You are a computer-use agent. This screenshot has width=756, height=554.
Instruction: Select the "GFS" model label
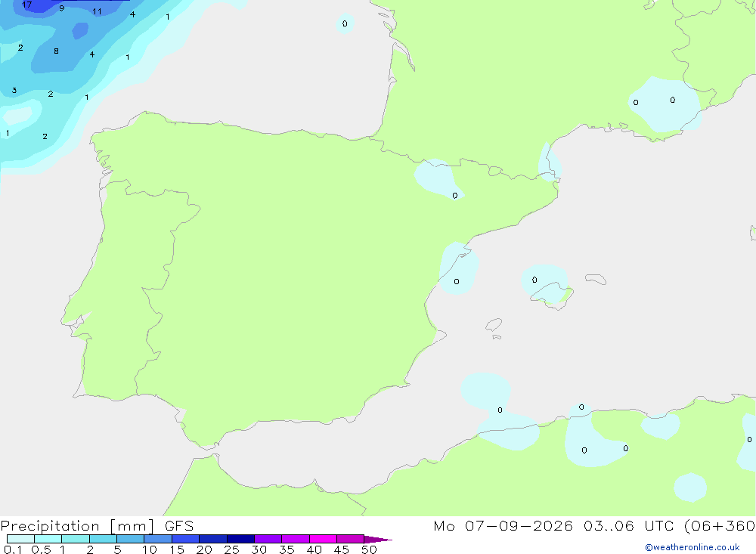coord(179,526)
